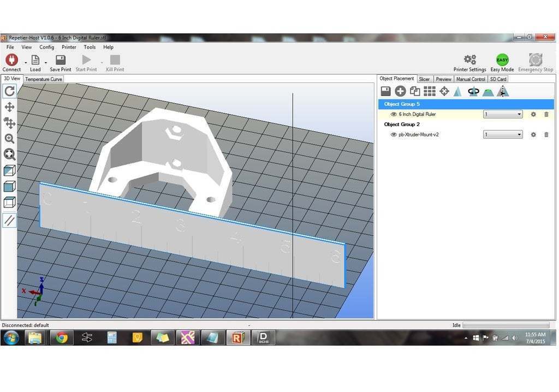
Task: Hide the 6 Inch Digital Ruler object
Action: coord(394,114)
